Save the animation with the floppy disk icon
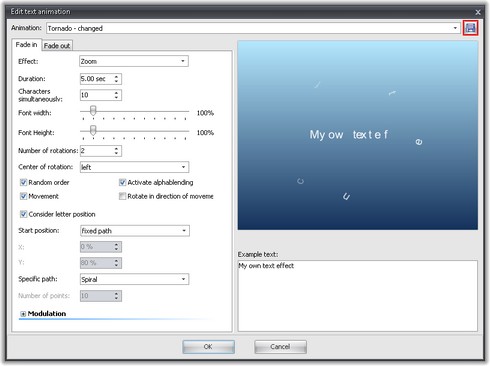The height and width of the screenshot is (366, 490). click(x=470, y=28)
